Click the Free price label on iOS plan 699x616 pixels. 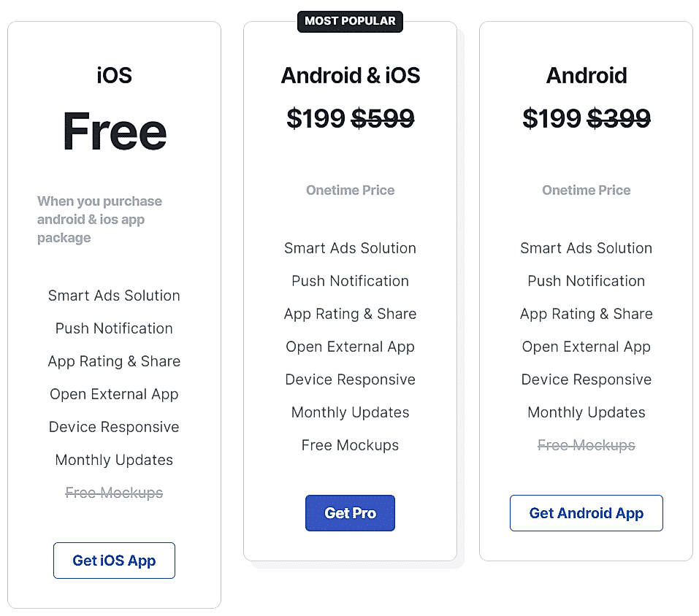tap(114, 131)
